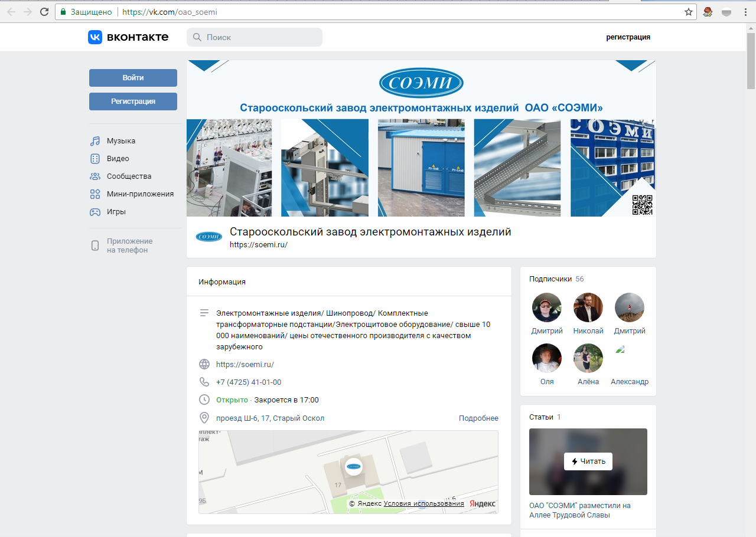Screen dimensions: 756x537
Task: Click Приложение на телефон phone icon
Action: pyautogui.click(x=95, y=245)
